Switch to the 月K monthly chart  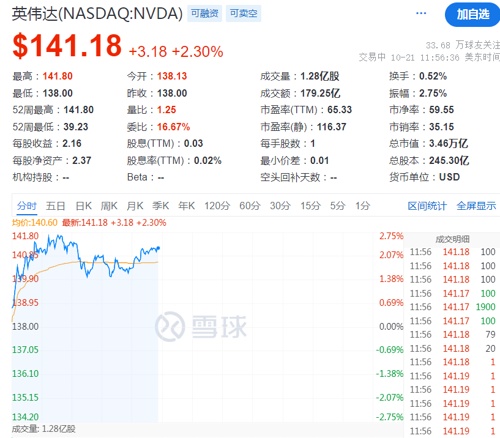click(x=135, y=206)
